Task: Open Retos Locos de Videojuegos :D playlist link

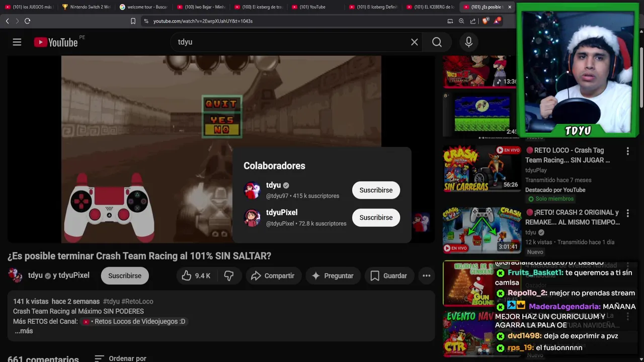Action: click(x=134, y=321)
